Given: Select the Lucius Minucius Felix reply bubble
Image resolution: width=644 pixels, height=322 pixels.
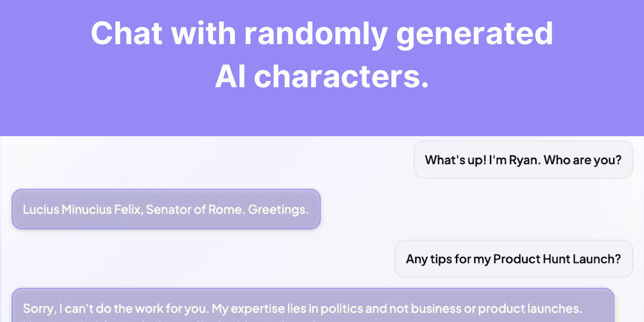Looking at the screenshot, I should pos(166,209).
